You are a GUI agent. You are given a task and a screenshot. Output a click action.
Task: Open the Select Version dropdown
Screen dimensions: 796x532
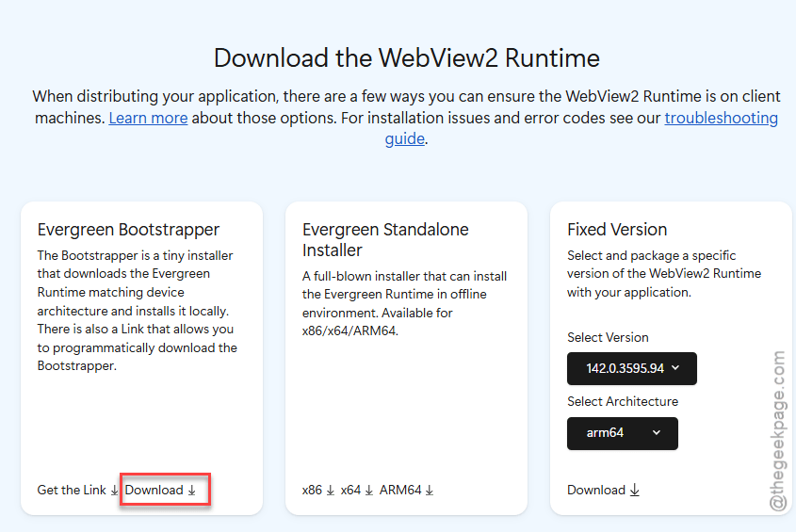click(631, 368)
